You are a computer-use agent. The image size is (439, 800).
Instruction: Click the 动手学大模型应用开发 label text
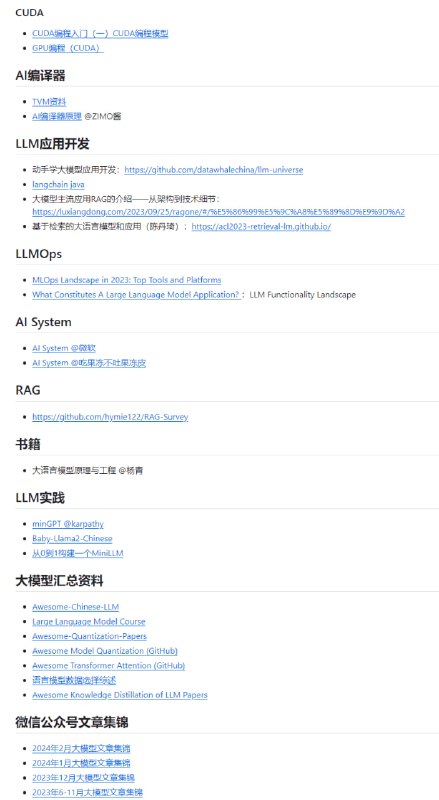[76, 170]
